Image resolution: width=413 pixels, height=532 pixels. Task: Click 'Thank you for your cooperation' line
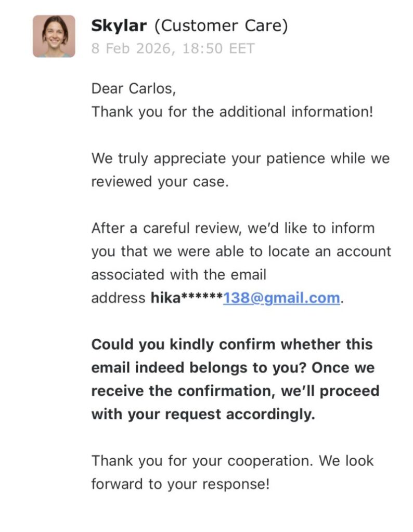point(233,461)
